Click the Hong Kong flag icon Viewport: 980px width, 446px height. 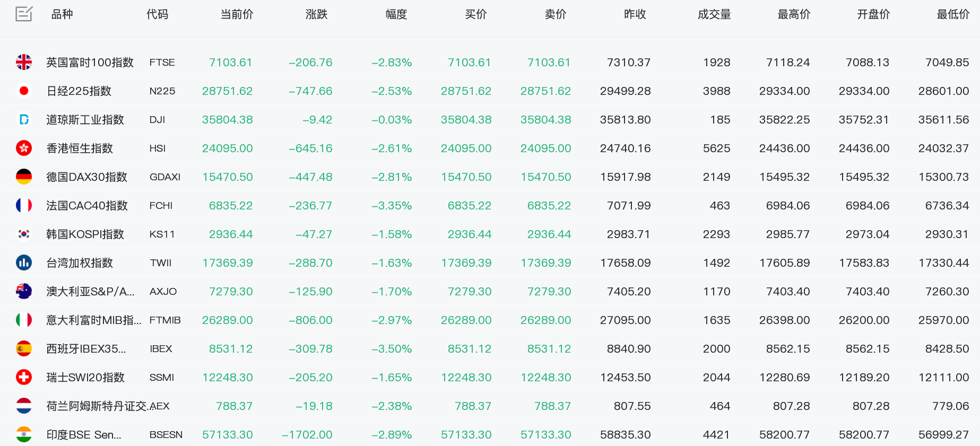pyautogui.click(x=24, y=148)
